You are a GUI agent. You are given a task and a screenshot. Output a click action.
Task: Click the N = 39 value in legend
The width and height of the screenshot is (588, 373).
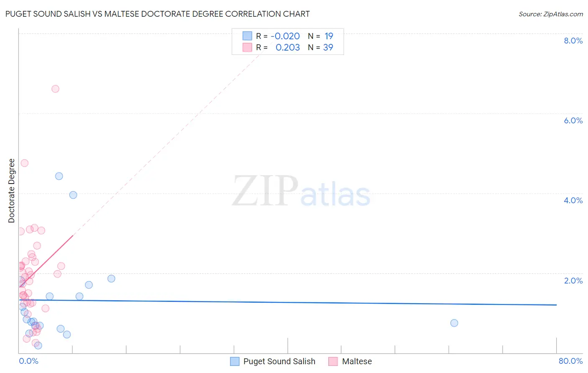[320, 47]
